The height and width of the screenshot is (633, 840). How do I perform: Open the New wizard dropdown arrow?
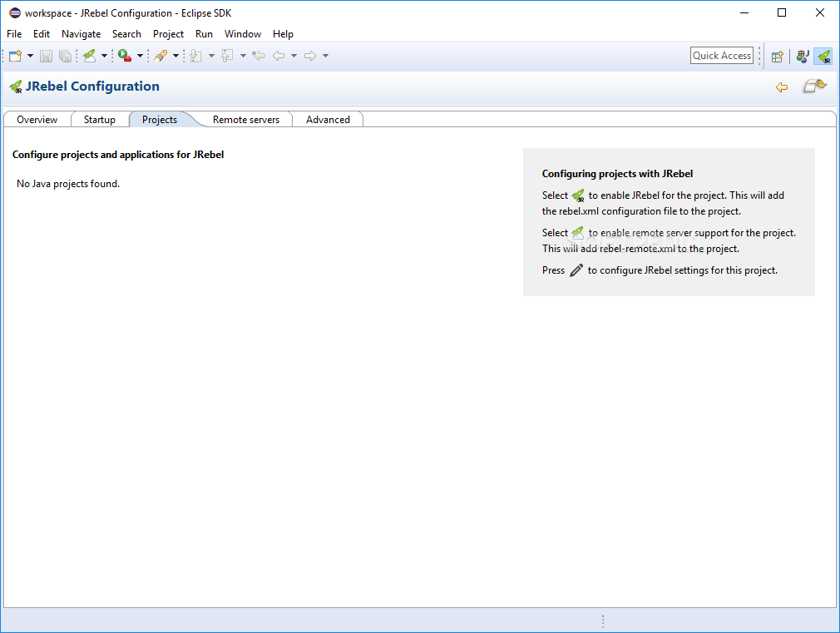point(30,56)
